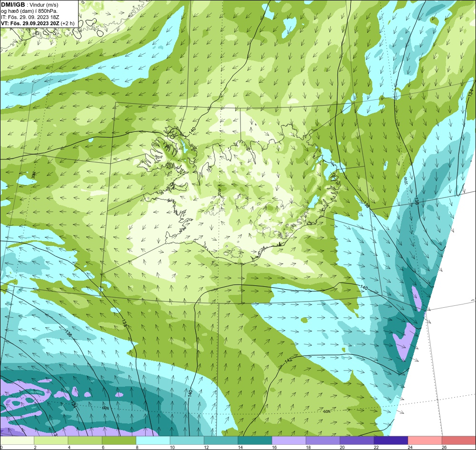Select the 'Vindur (m/s)' label
Viewport: 476px width, 450px height.
point(44,5)
